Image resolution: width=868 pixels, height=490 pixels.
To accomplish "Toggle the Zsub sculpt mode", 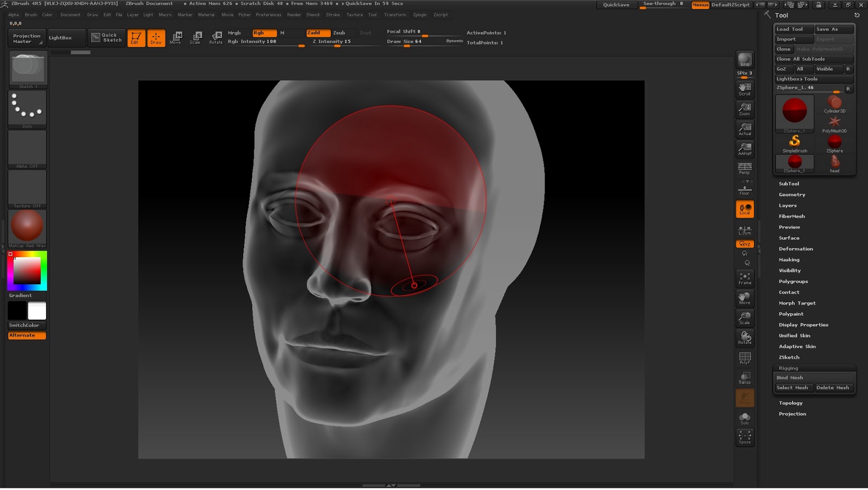I will coord(340,33).
